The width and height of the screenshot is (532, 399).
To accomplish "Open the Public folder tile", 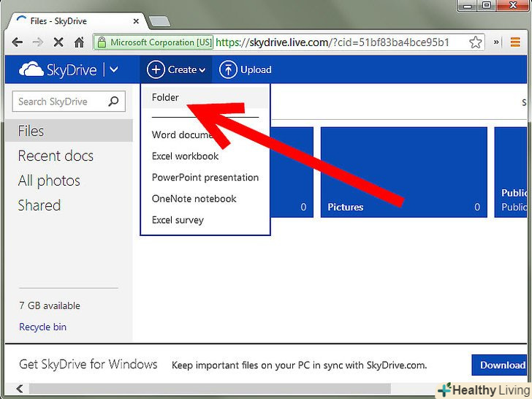I will pyautogui.click(x=511, y=172).
